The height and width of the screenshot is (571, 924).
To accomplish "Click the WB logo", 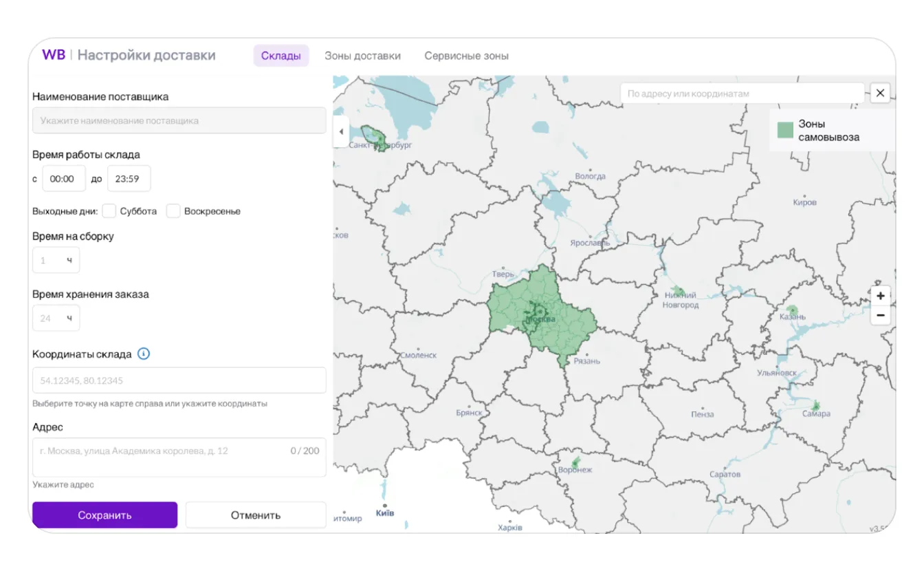I will coord(54,55).
